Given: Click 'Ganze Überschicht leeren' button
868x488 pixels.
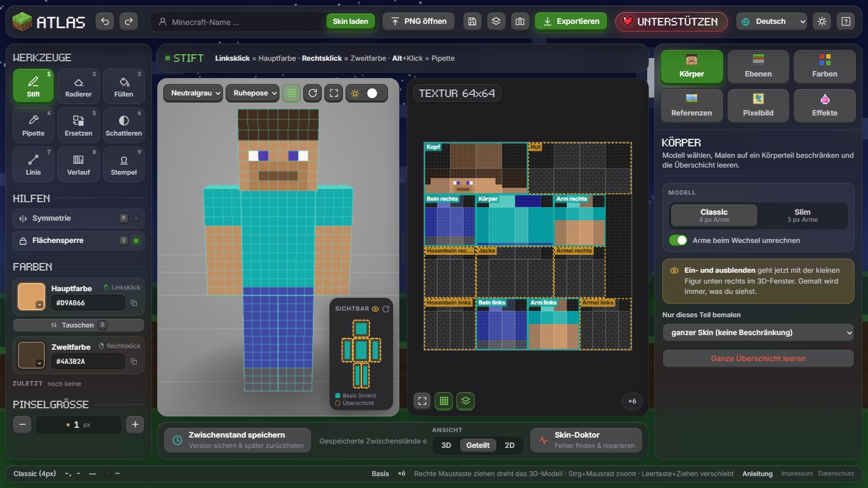Looking at the screenshot, I should coord(758,358).
